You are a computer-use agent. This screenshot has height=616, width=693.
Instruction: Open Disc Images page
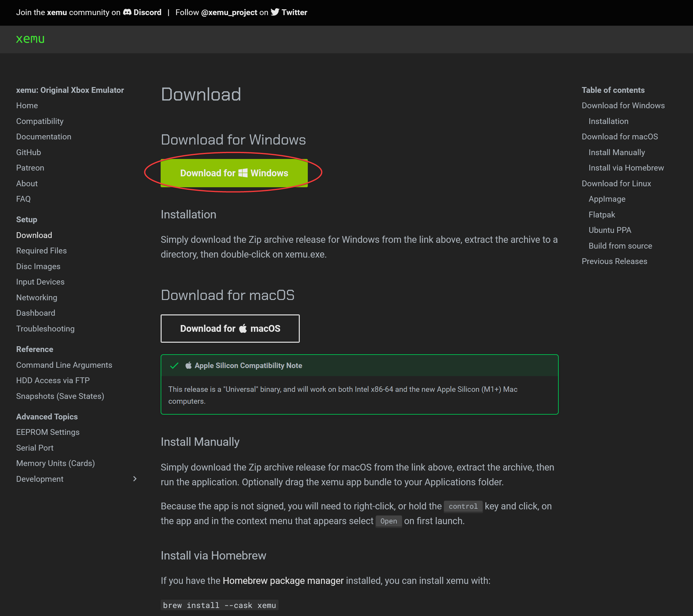pyautogui.click(x=38, y=267)
